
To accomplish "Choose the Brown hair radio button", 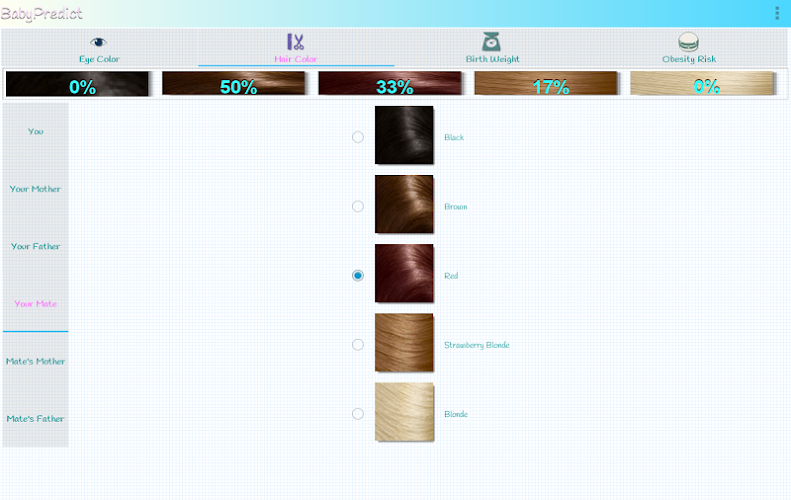I will [358, 206].
